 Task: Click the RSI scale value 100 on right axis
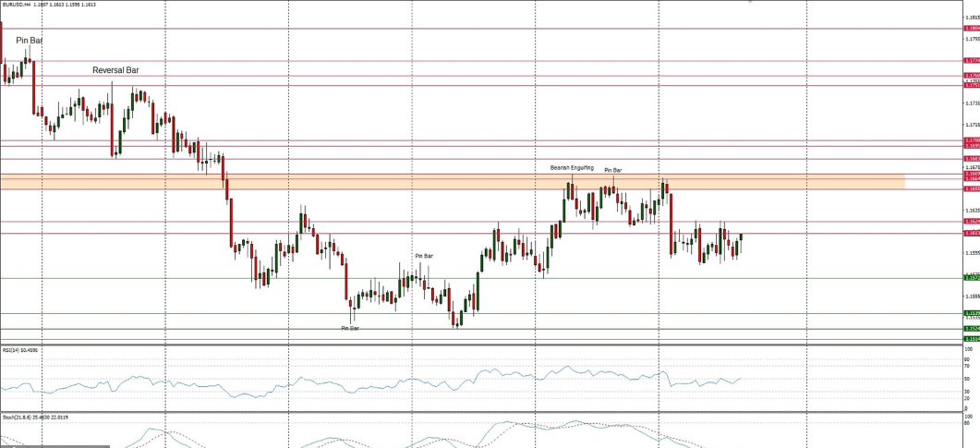(x=968, y=350)
